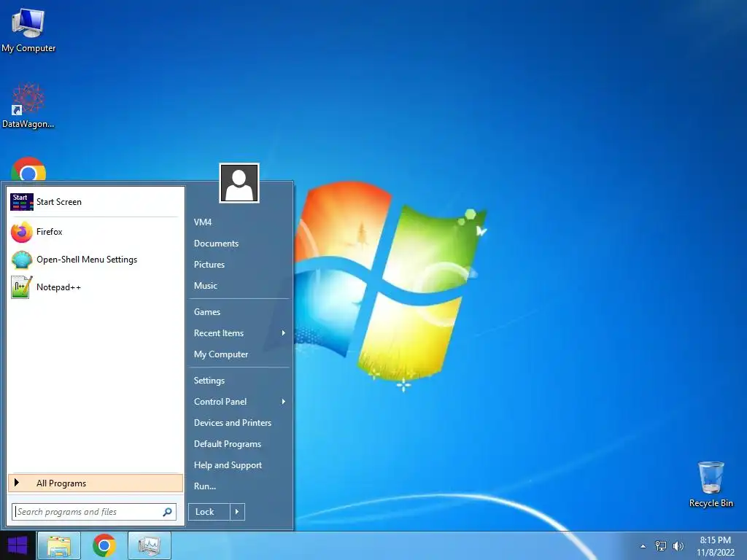747x560 pixels.
Task: Open Chrome from the taskbar
Action: tap(104, 545)
